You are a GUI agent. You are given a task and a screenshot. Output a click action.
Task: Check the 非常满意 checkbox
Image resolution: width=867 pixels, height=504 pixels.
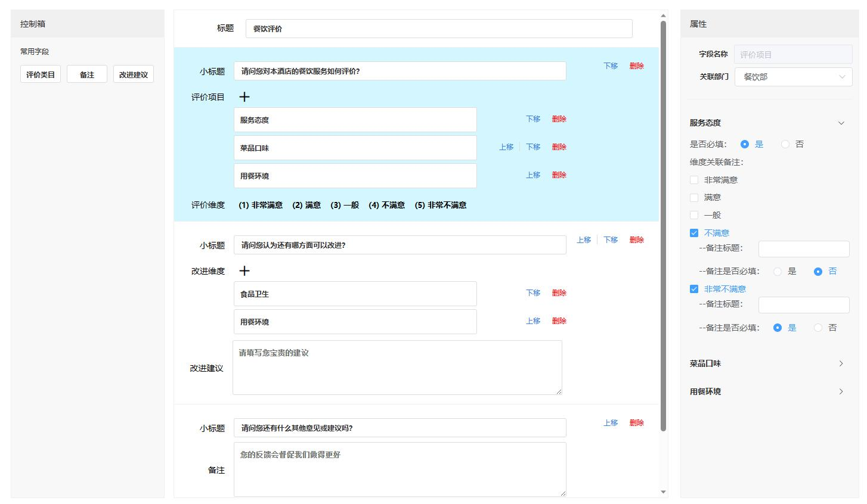click(694, 180)
